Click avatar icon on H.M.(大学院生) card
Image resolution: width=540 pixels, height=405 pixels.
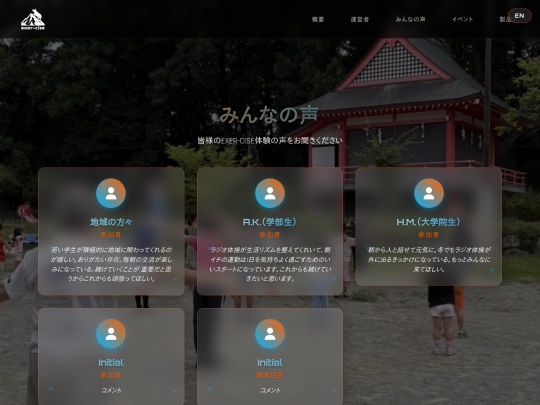tap(429, 193)
